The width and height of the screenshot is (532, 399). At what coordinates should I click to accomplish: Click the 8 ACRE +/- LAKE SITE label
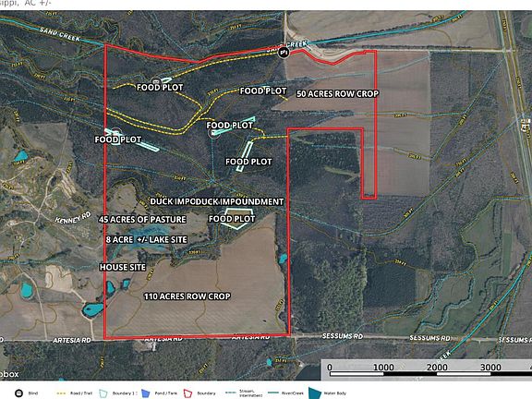(x=147, y=240)
